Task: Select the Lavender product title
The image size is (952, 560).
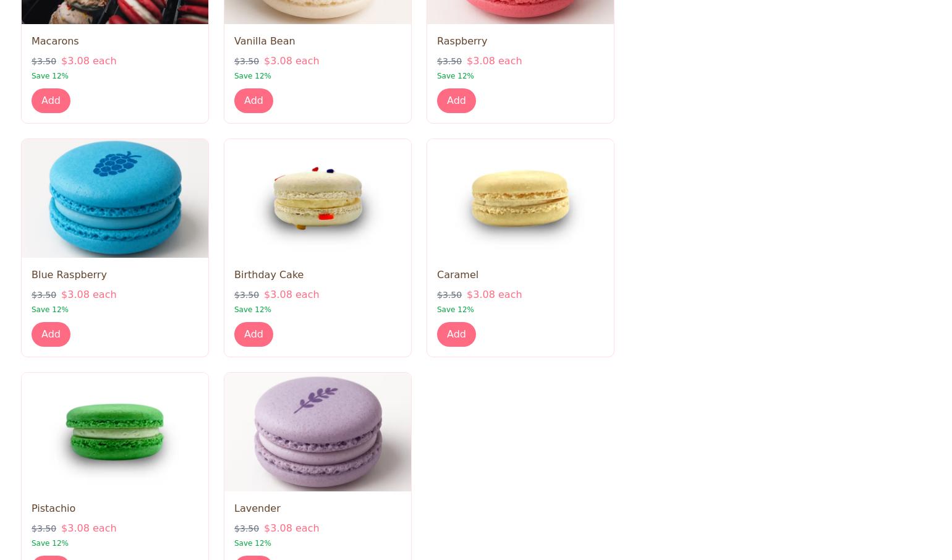Action: pyautogui.click(x=257, y=508)
